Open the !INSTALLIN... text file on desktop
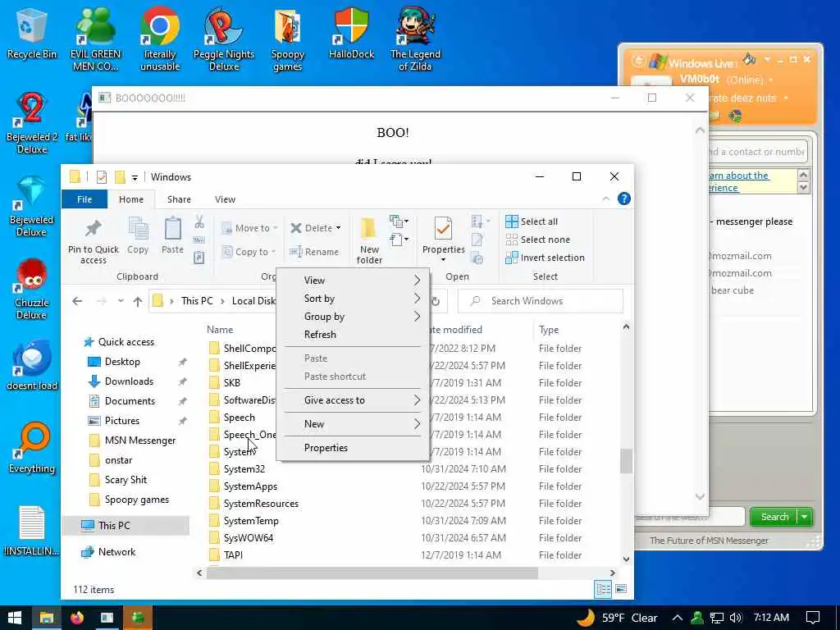This screenshot has width=840, height=630. click(32, 532)
